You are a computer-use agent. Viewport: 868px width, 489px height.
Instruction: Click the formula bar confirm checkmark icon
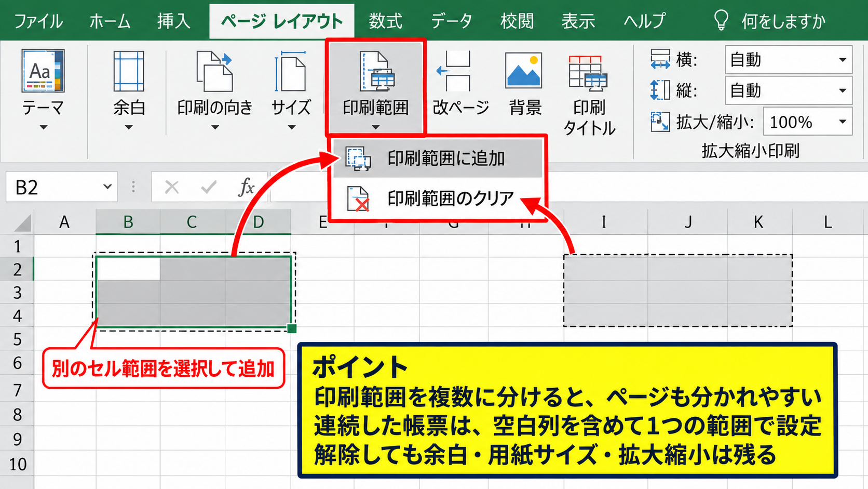pyautogui.click(x=209, y=187)
